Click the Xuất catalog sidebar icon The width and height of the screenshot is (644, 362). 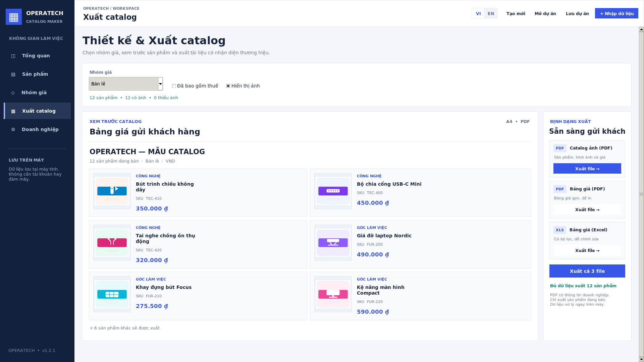tap(13, 111)
